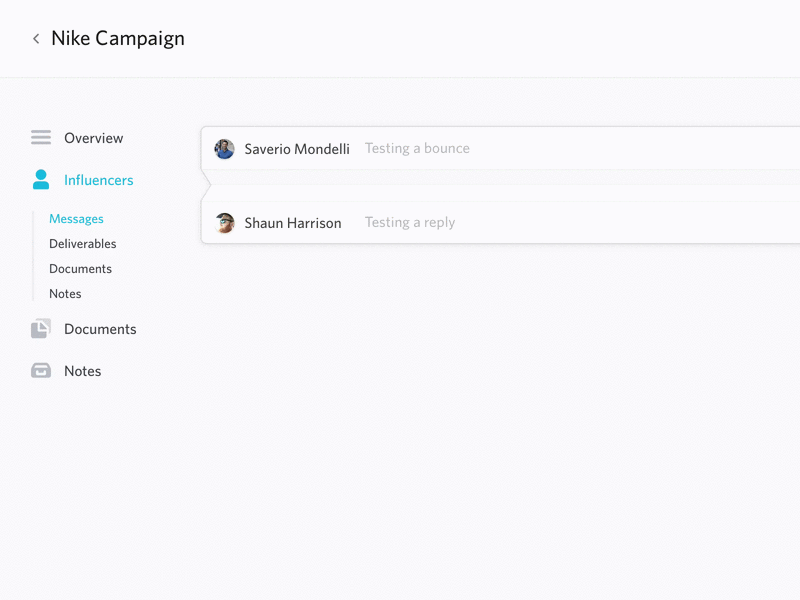Switch to Messages sub-item
The width and height of the screenshot is (800, 600).
[77, 219]
